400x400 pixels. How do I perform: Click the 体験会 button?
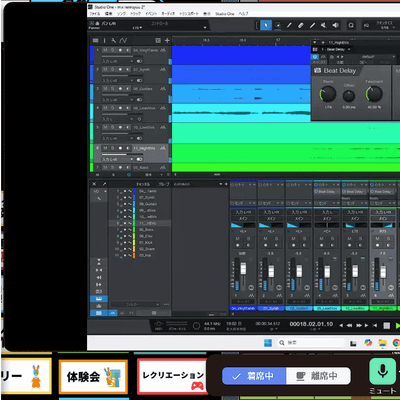(93, 377)
